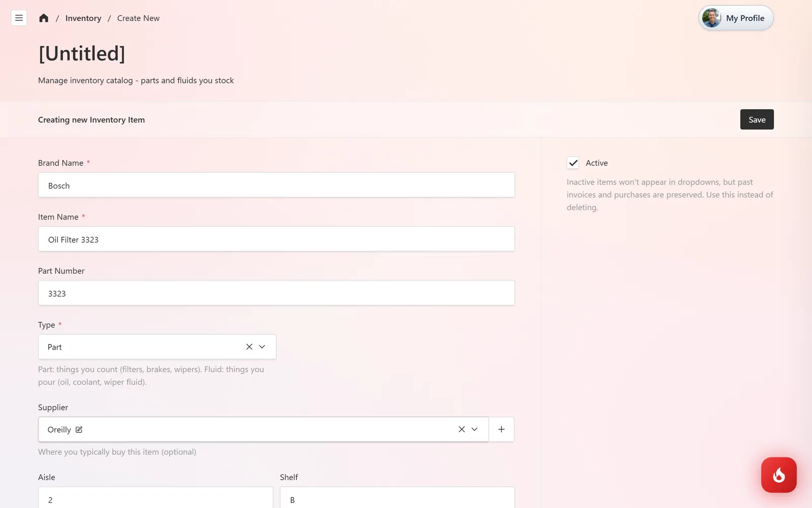Edit the Oreilly supplier record icon
The image size is (812, 508).
(x=79, y=430)
